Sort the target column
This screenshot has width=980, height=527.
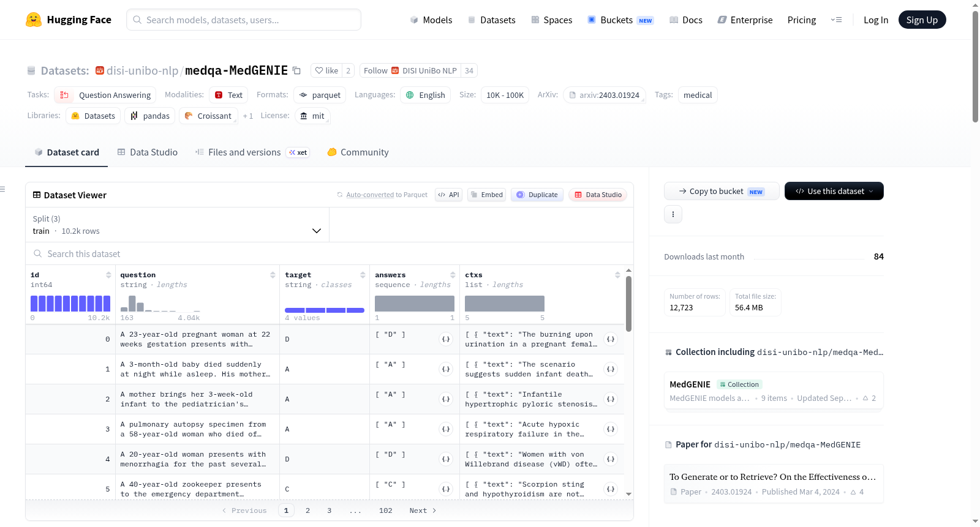pos(363,275)
